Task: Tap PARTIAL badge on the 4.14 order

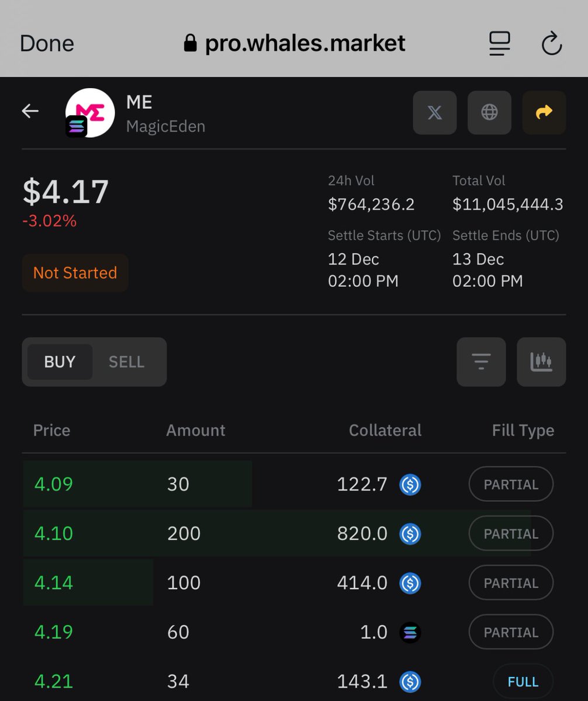Action: click(x=511, y=583)
